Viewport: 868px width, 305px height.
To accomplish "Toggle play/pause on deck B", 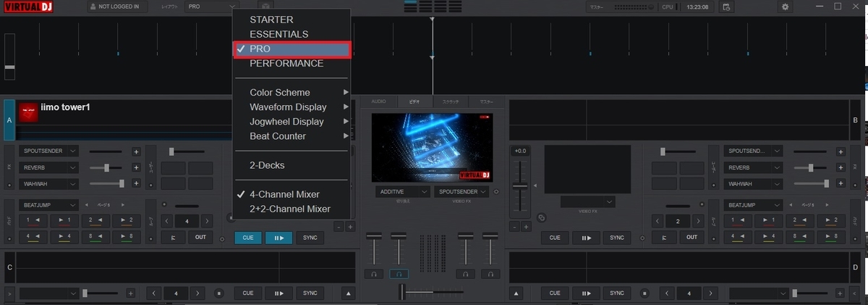I will point(586,238).
